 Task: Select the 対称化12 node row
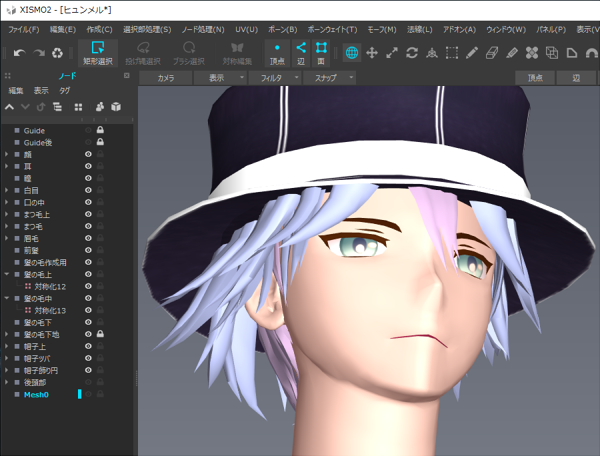67,286
